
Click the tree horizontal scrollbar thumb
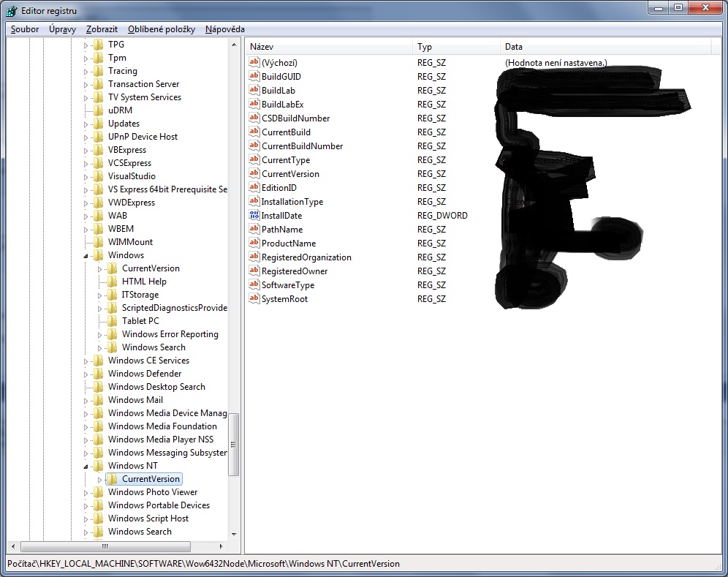pyautogui.click(x=105, y=546)
